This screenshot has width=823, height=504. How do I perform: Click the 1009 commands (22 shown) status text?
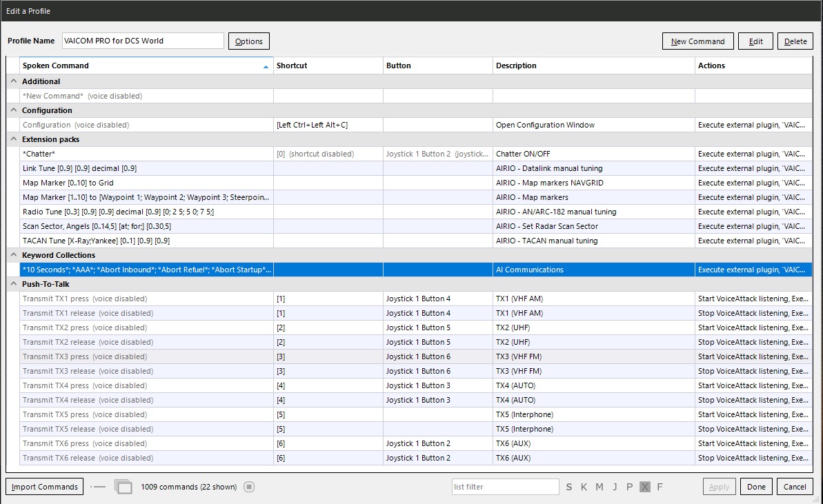[188, 487]
